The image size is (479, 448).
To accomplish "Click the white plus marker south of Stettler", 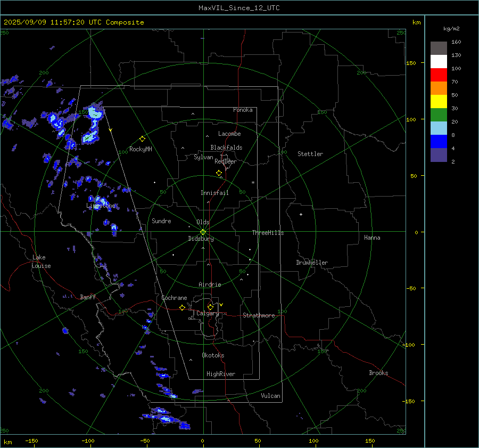I will click(x=301, y=214).
